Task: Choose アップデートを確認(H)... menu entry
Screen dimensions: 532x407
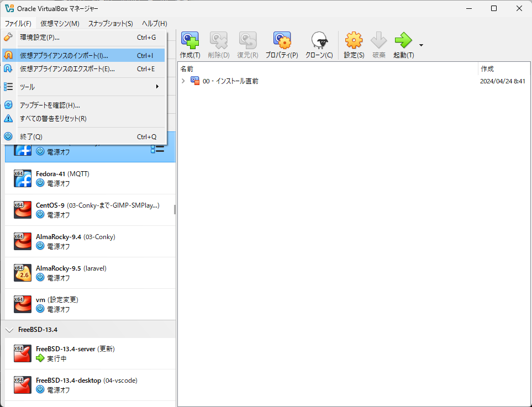Action: [83, 105]
